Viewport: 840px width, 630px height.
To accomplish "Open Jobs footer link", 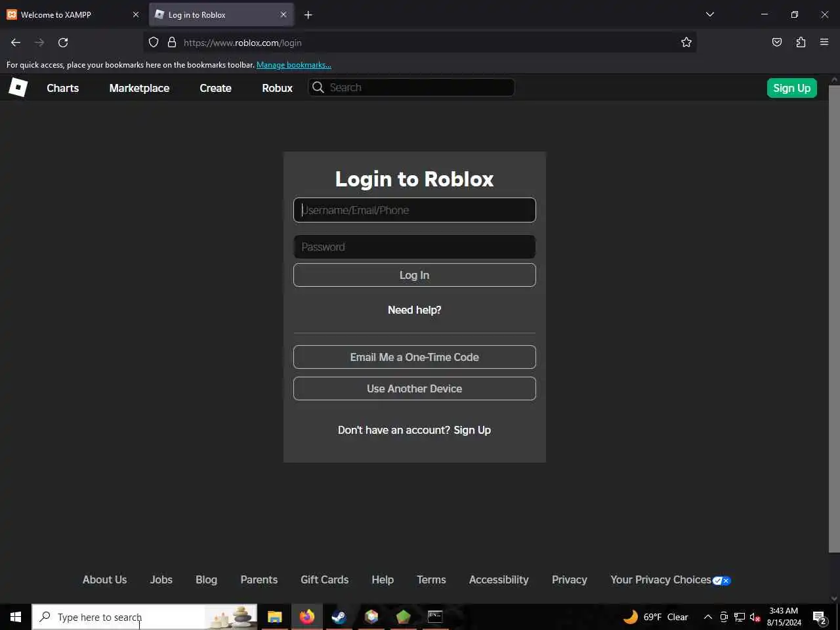I will [x=161, y=579].
